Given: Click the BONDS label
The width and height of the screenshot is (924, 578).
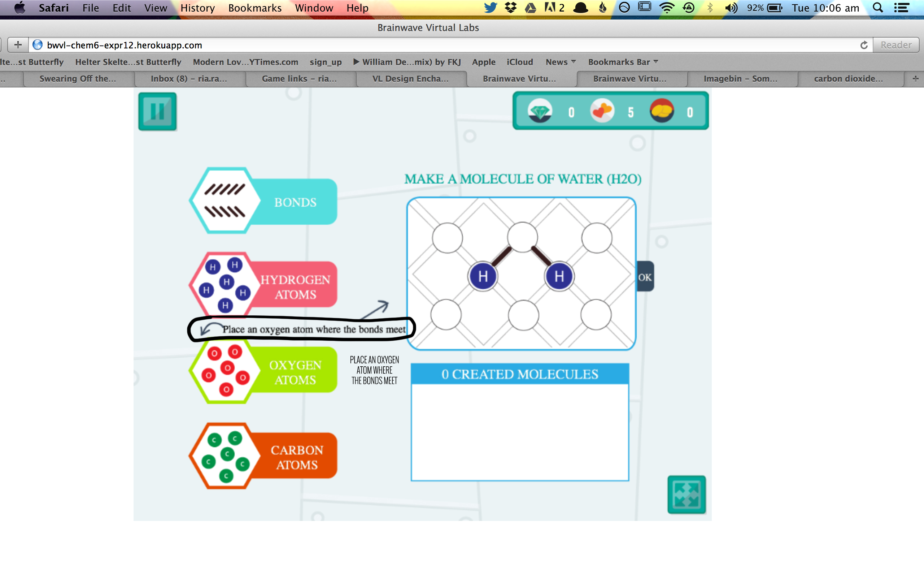Looking at the screenshot, I should [x=295, y=202].
